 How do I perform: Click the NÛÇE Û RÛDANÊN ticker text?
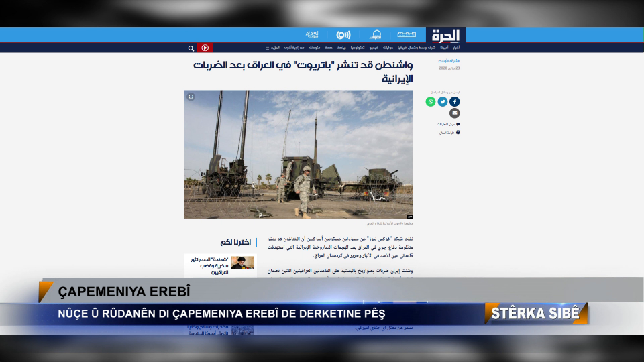tap(221, 314)
